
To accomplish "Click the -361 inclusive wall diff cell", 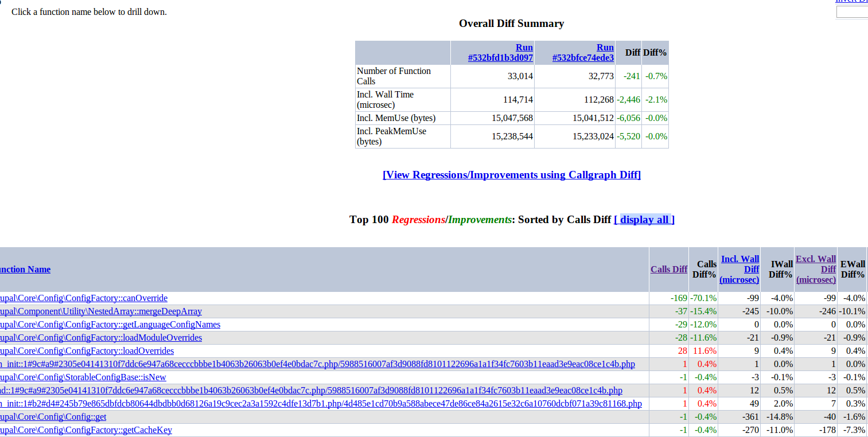I will pyautogui.click(x=750, y=417).
